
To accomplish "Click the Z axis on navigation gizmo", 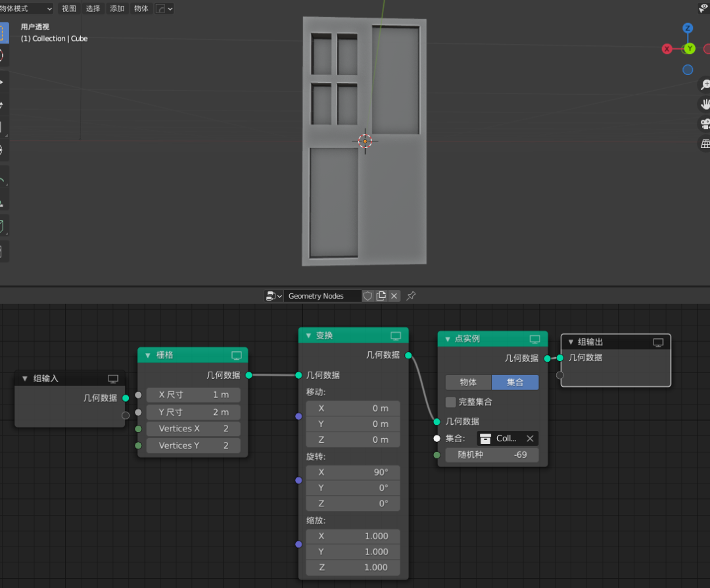I will pyautogui.click(x=688, y=28).
